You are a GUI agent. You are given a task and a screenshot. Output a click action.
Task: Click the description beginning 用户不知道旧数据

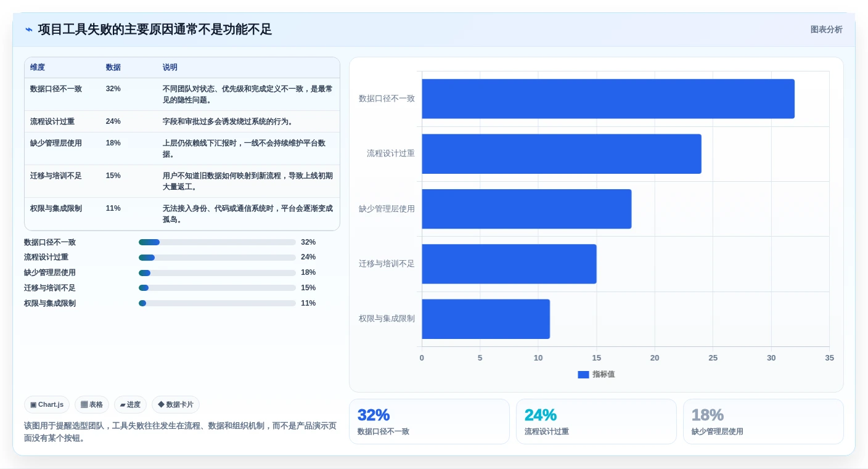point(248,181)
